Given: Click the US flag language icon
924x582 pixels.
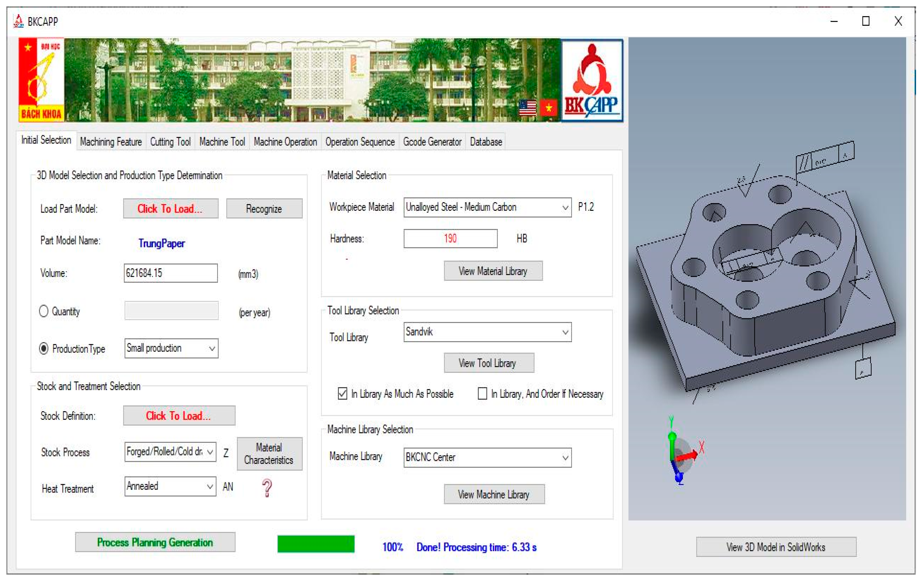Looking at the screenshot, I should click(527, 108).
